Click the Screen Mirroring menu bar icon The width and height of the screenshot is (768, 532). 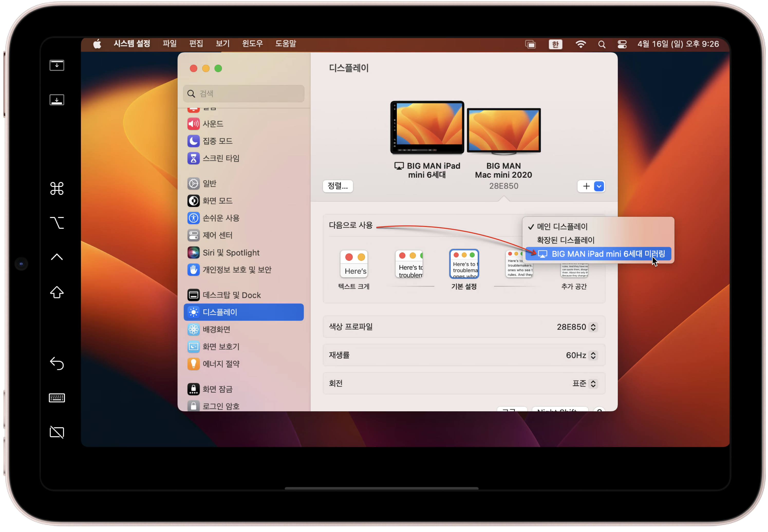pyautogui.click(x=530, y=44)
